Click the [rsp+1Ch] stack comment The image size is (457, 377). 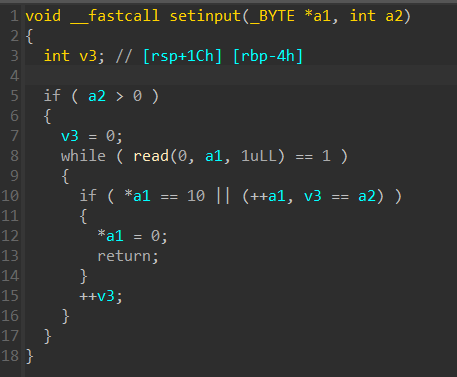tap(182, 56)
